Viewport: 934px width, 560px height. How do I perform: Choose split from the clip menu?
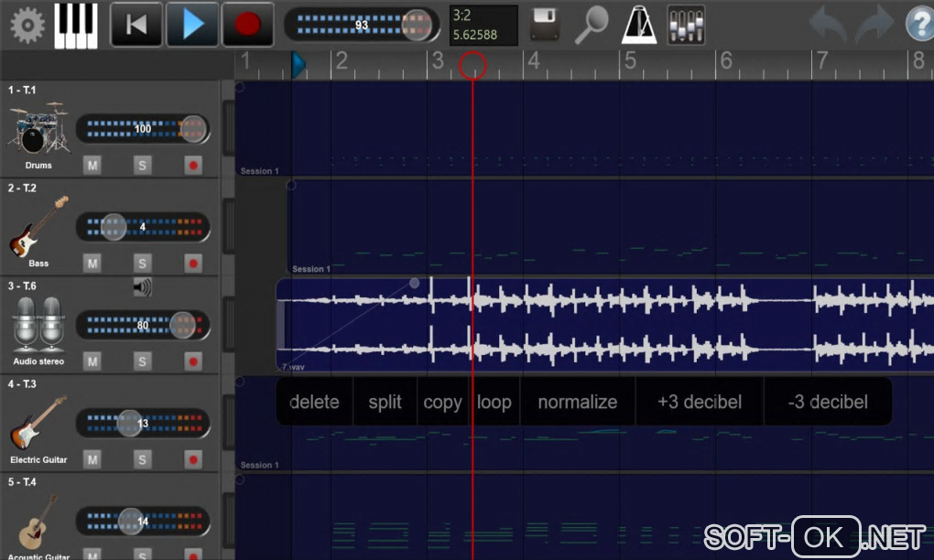pyautogui.click(x=385, y=402)
